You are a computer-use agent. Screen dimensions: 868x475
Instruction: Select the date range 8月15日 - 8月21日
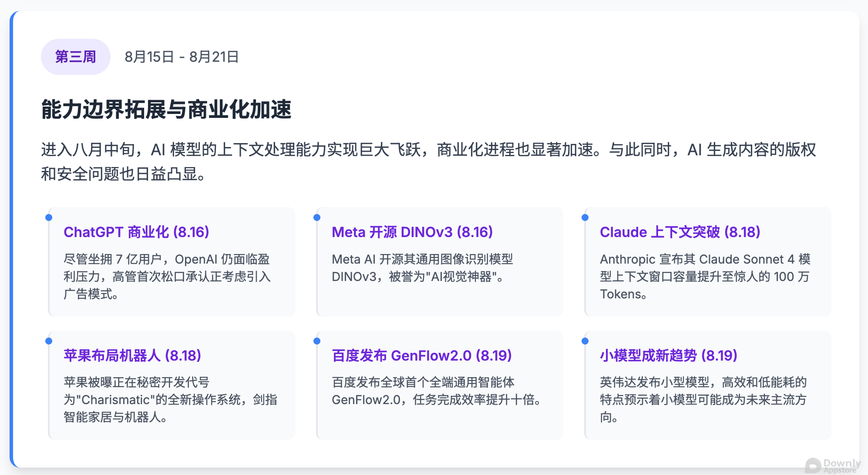(182, 57)
